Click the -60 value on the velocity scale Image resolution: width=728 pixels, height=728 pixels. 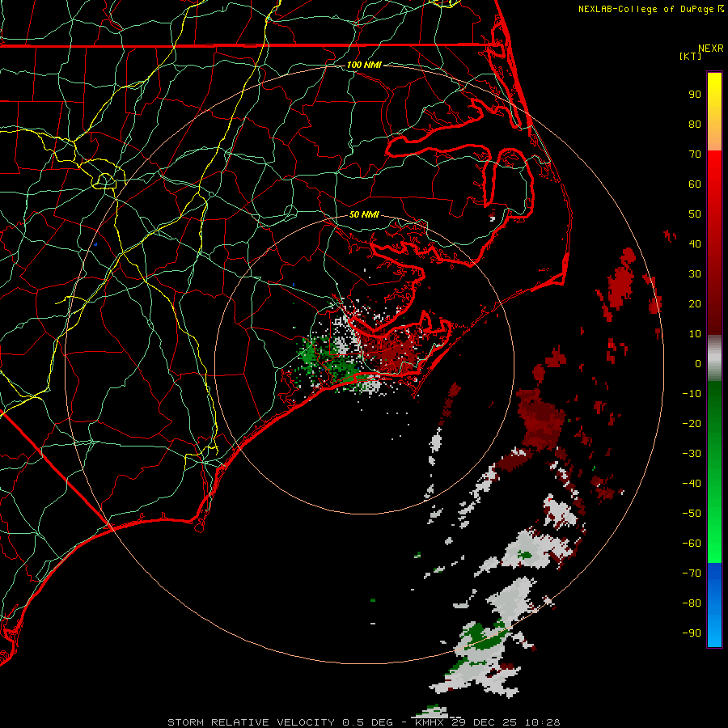pyautogui.click(x=692, y=544)
